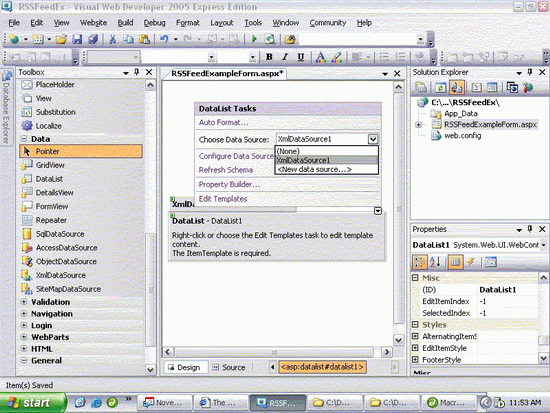Expand the AlternatingItemStyle property
Screen dimensions: 550x413
click(x=415, y=336)
